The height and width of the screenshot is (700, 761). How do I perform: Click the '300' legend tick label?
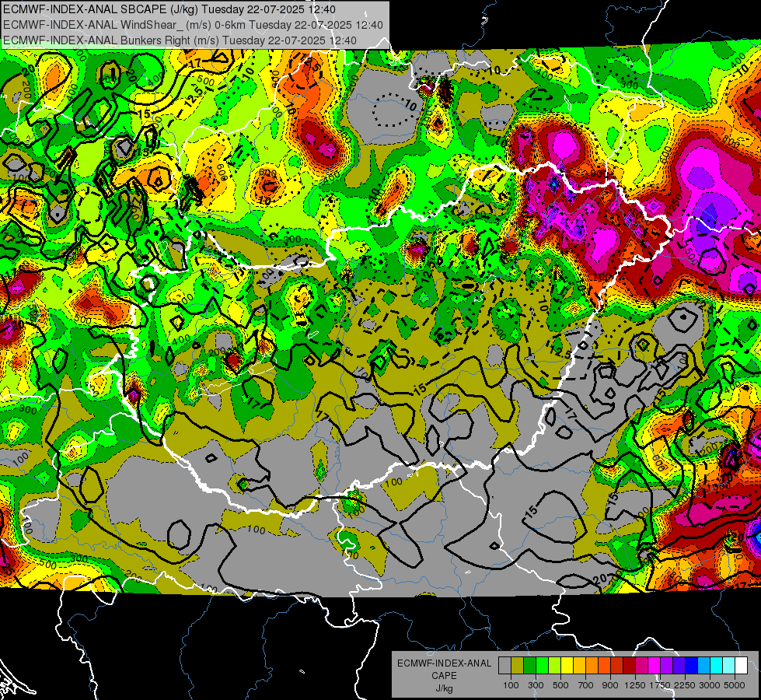pyautogui.click(x=536, y=685)
